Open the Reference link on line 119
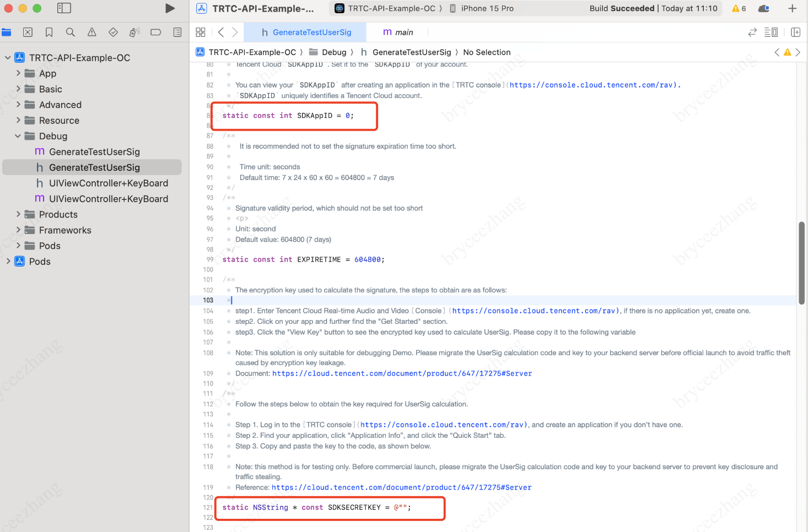Screen dimensions: 808x532 [x=402, y=488]
